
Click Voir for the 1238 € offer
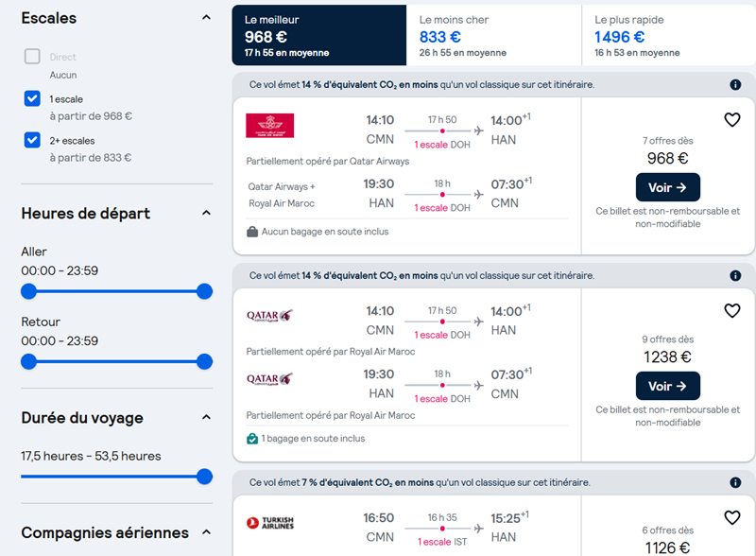[x=668, y=386]
